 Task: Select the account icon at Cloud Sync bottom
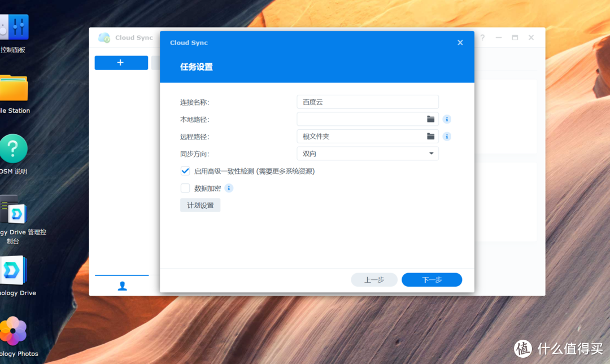(x=122, y=286)
